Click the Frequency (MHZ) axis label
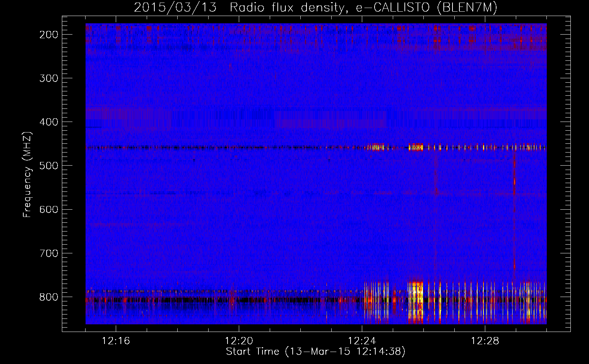The image size is (589, 364). pos(27,174)
